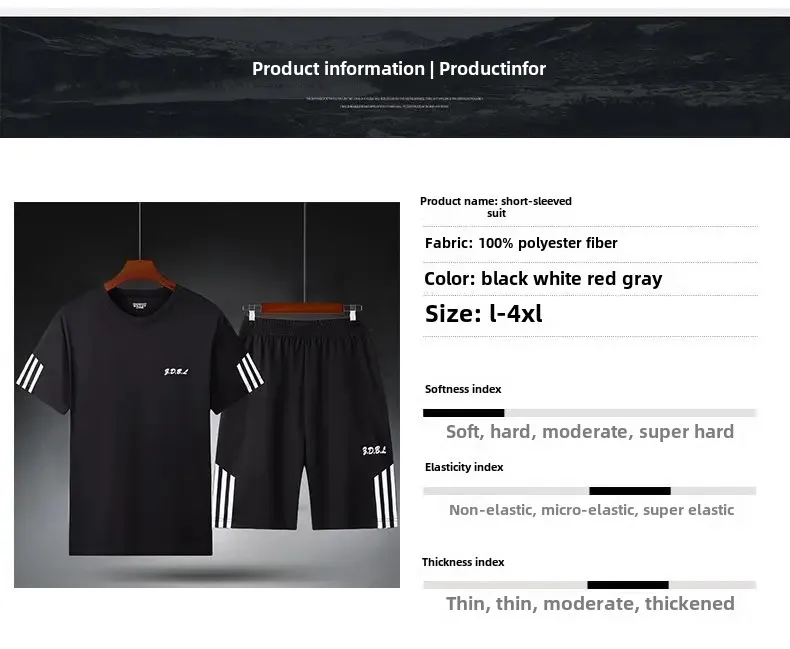Viewport: 790px width, 649px height.
Task: Click the white stripes on left sleeve
Action: 30,373
